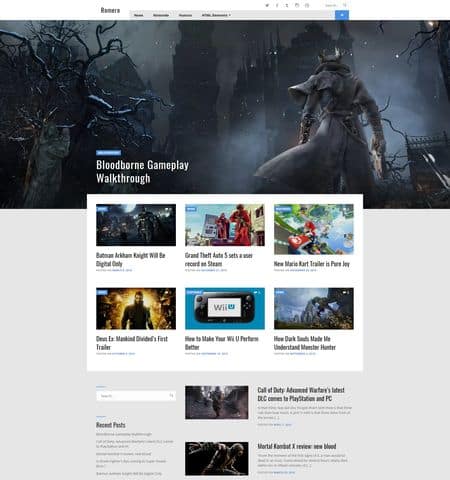Click the category tag on Batman thumbnail
This screenshot has height=480, width=450.
[x=102, y=209]
